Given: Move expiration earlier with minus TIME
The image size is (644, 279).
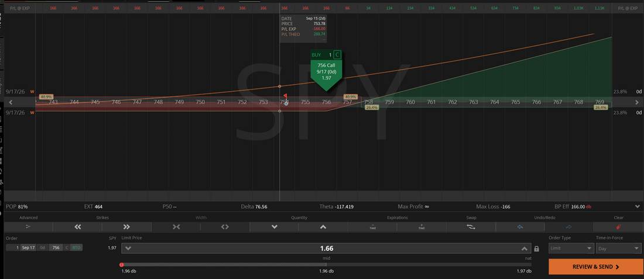Looking at the screenshot, I should tap(372, 226).
